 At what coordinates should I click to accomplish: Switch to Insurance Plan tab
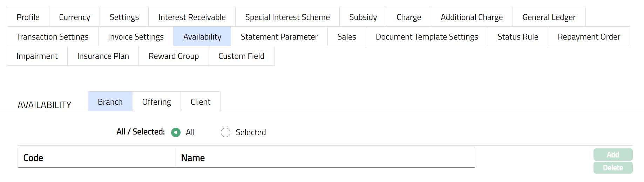[103, 56]
